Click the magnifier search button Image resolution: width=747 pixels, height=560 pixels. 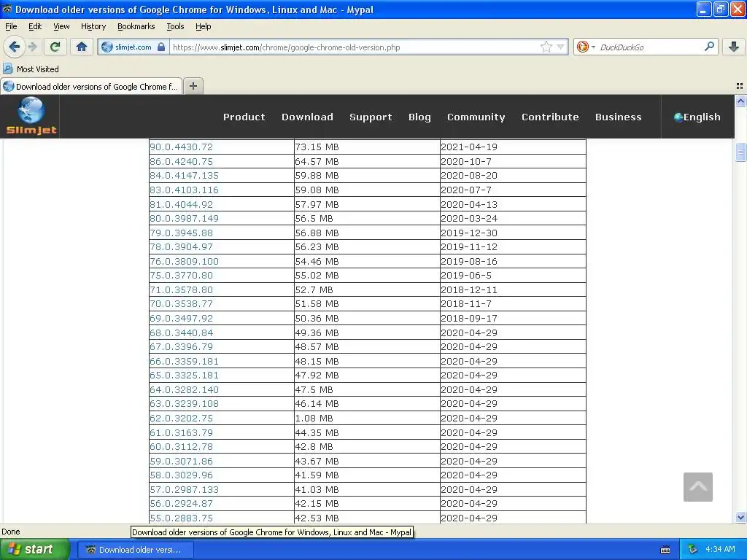[709, 47]
